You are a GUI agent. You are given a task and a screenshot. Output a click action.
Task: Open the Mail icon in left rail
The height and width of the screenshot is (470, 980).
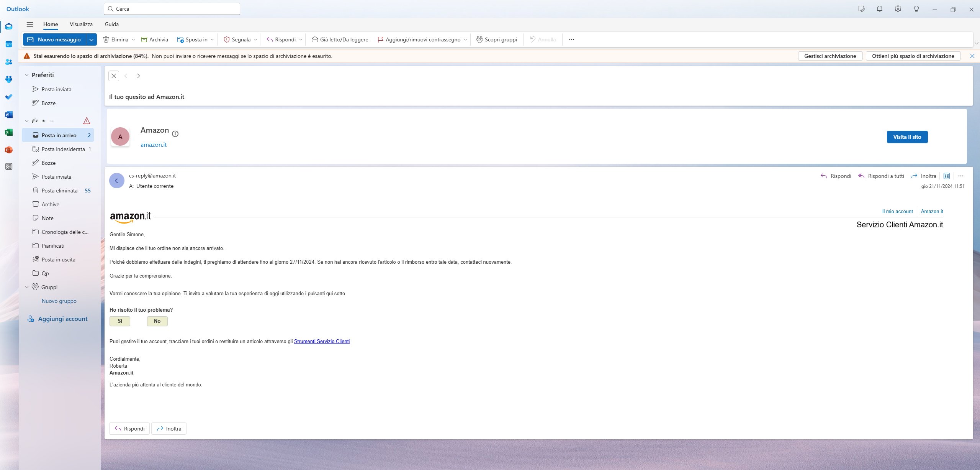9,26
